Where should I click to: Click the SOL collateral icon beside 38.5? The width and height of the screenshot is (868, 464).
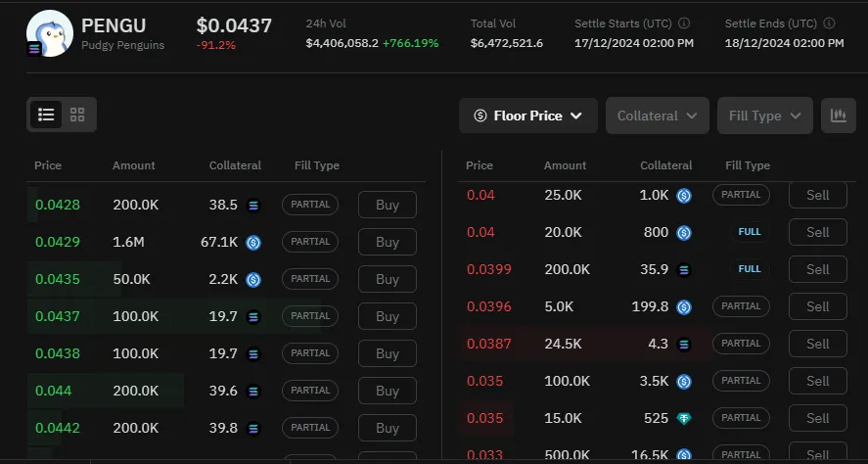click(253, 206)
